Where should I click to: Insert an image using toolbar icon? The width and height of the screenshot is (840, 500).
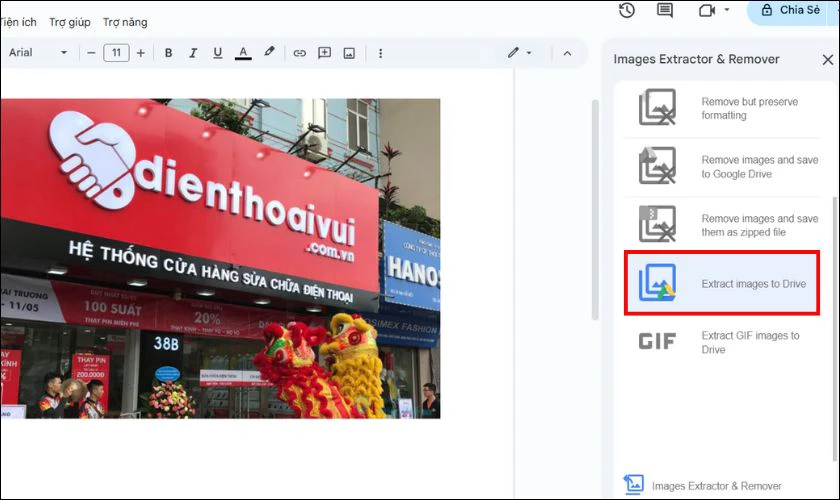click(x=349, y=53)
